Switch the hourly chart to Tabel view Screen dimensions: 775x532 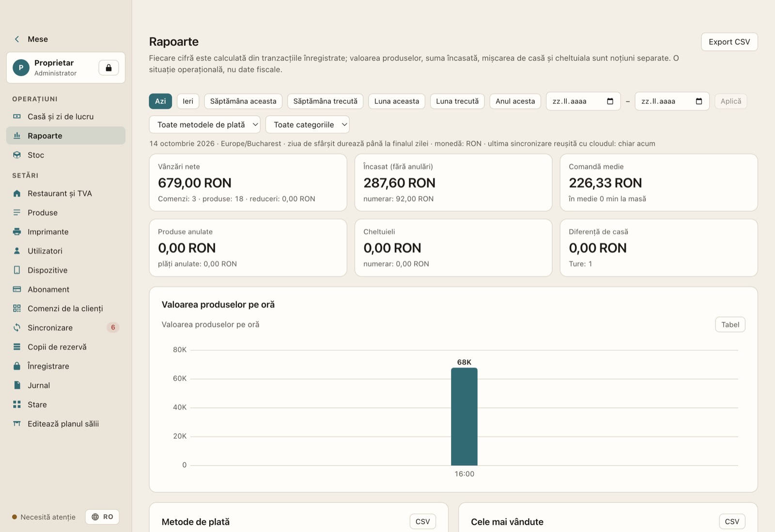pos(730,325)
